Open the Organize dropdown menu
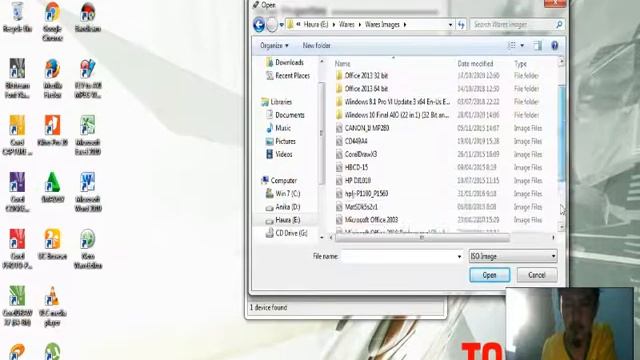640x360 pixels. pyautogui.click(x=274, y=46)
